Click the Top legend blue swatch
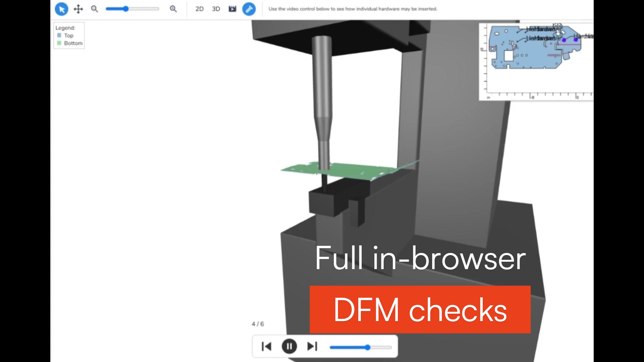The width and height of the screenshot is (644, 362). point(59,35)
